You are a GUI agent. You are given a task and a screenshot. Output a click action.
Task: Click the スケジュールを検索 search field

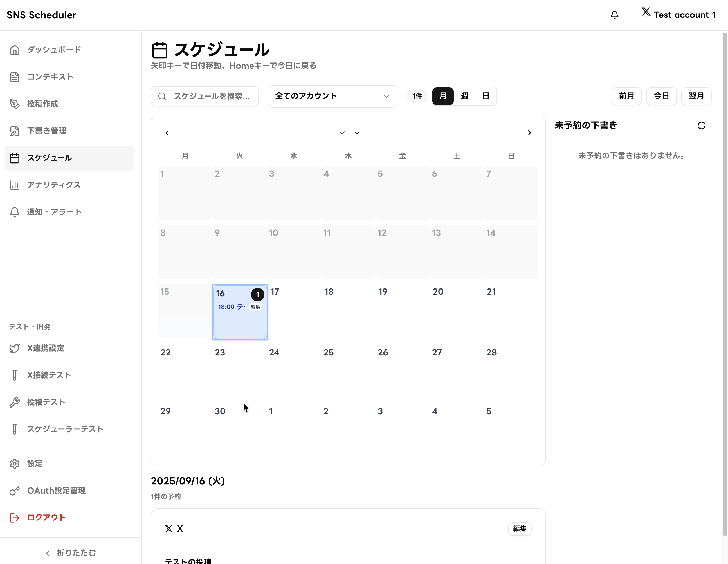pyautogui.click(x=211, y=96)
